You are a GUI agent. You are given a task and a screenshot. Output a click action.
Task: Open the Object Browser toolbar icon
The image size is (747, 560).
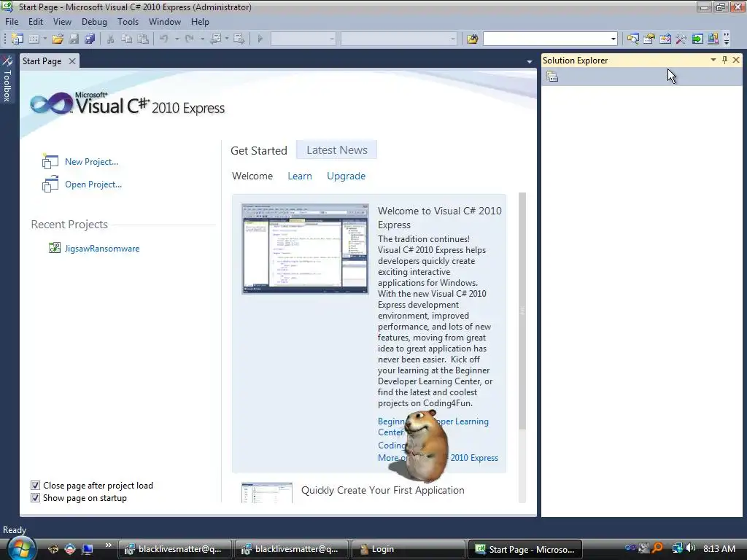(665, 39)
